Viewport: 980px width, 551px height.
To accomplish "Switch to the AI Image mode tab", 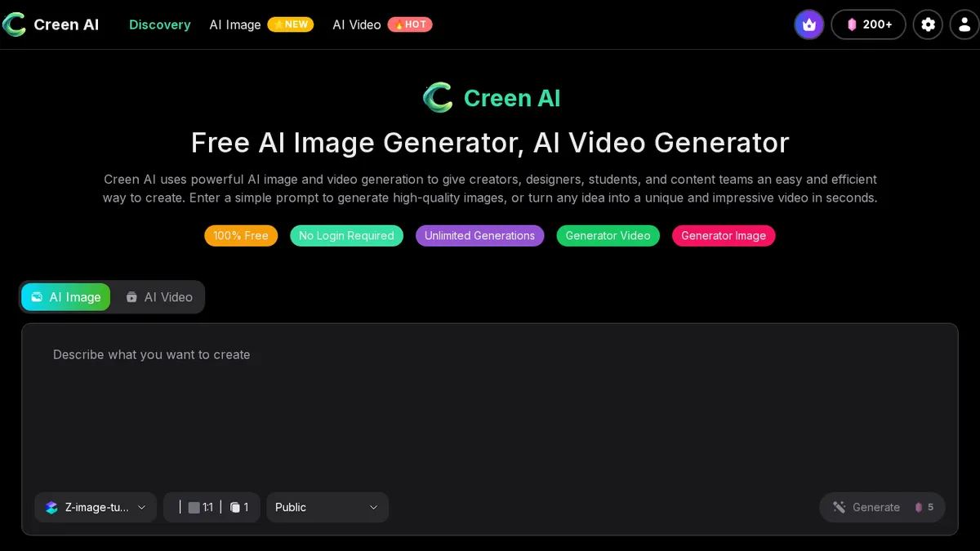I will point(66,297).
